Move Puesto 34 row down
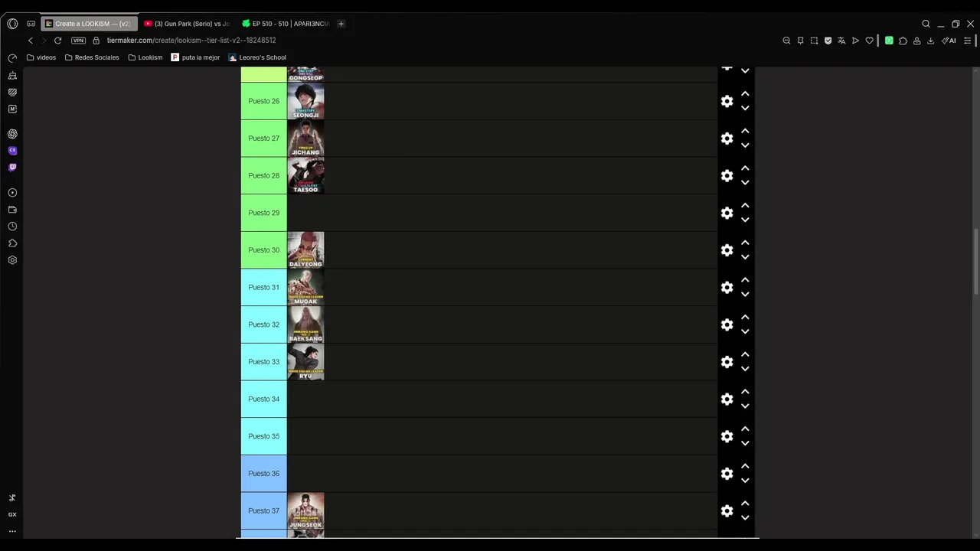This screenshot has width=980, height=551. [745, 406]
